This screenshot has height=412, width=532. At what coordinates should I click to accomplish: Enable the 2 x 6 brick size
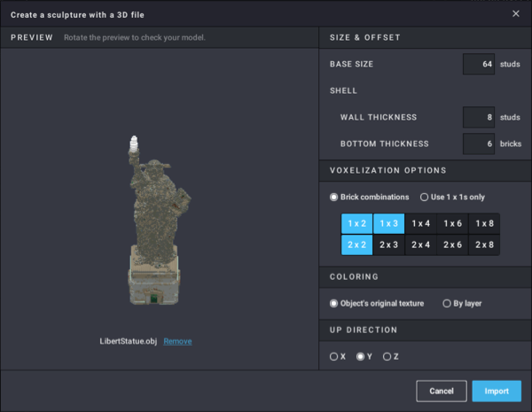click(x=452, y=245)
